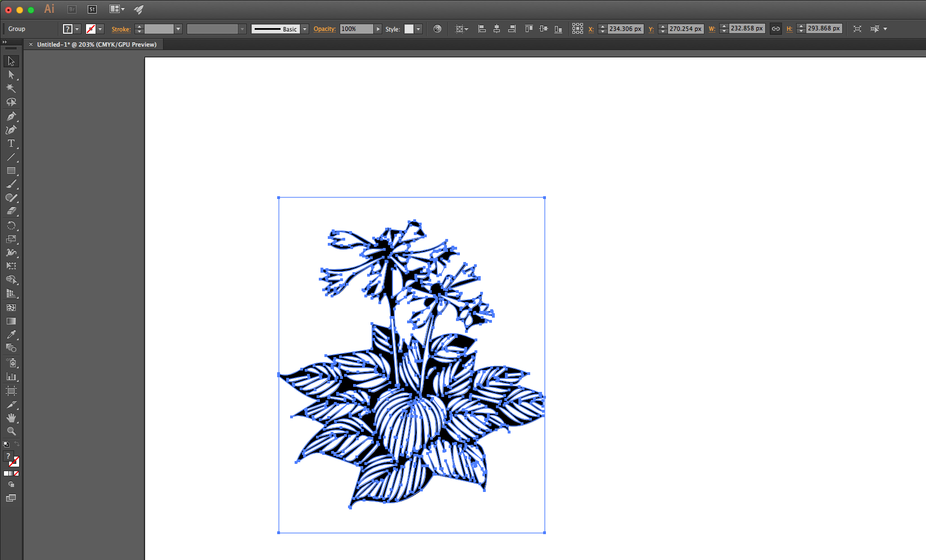Viewport: 926px width, 560px height.
Task: Open the Basic brush definition dropdown
Action: coord(305,29)
